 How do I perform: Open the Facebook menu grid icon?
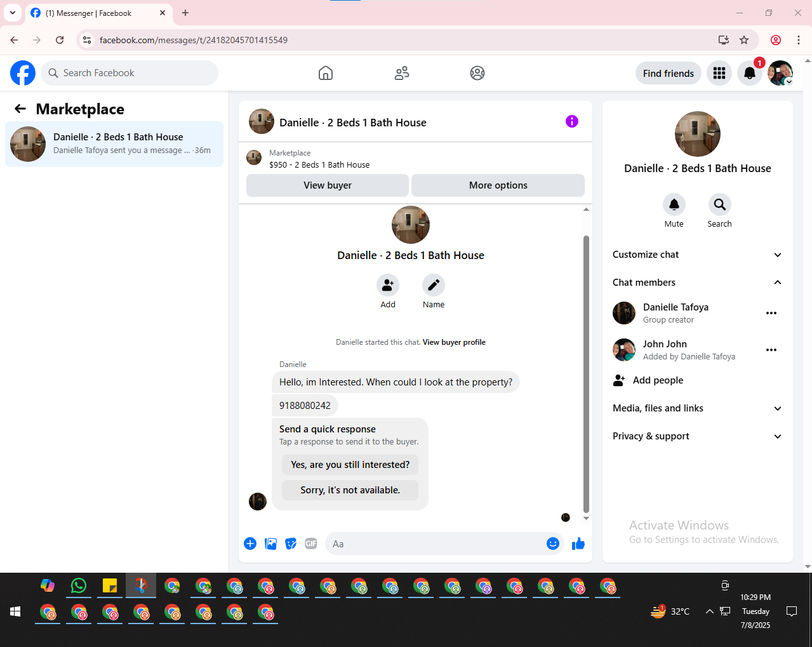pos(719,73)
